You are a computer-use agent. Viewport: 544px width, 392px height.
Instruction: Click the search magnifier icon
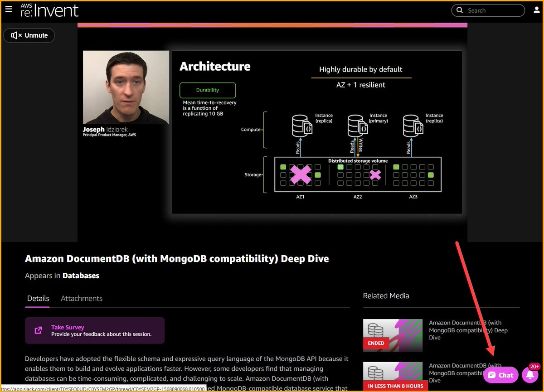point(460,10)
